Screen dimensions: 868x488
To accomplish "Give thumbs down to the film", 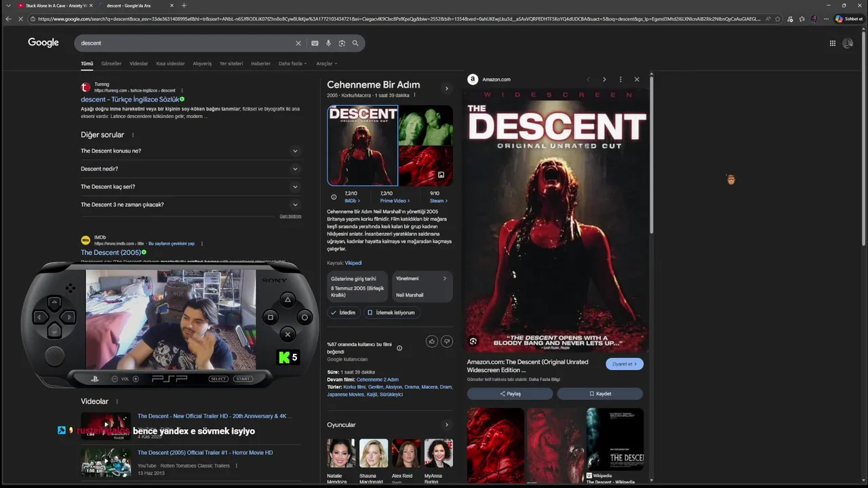I will click(x=446, y=341).
